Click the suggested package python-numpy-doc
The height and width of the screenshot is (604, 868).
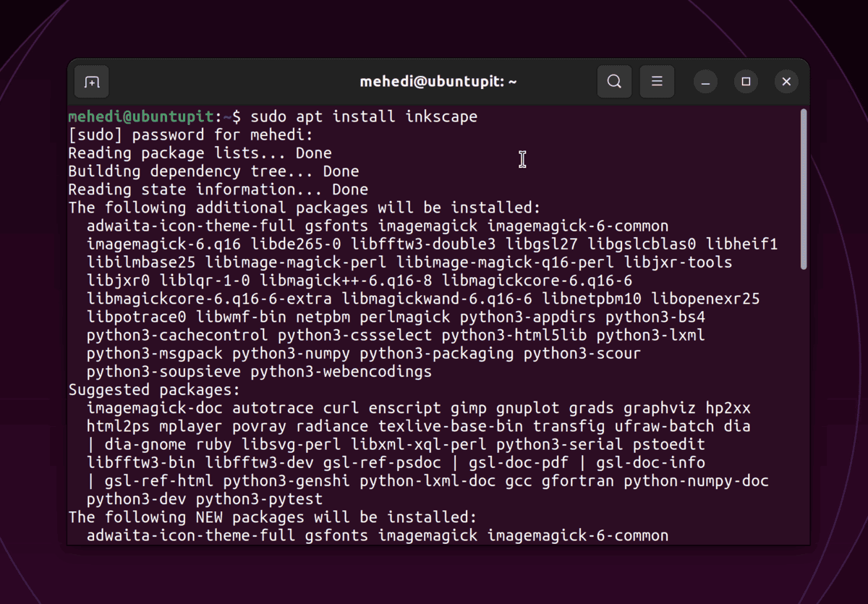[x=697, y=481]
